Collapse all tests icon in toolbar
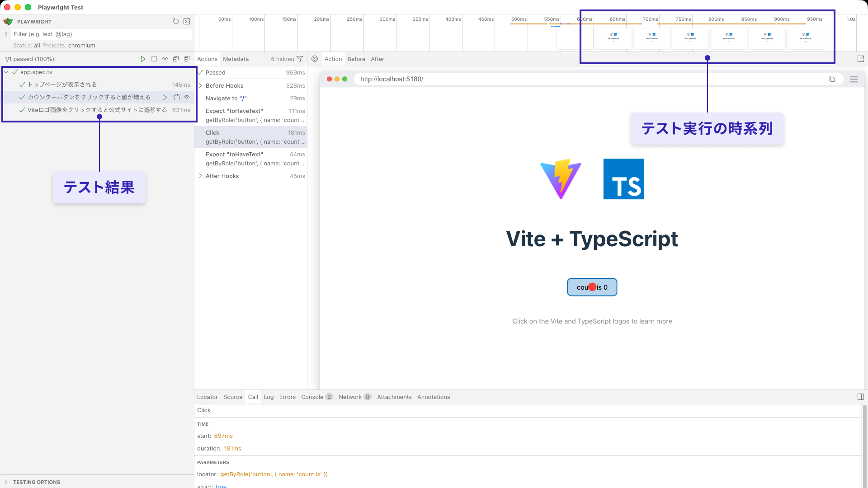This screenshot has width=868, height=488. (176, 59)
